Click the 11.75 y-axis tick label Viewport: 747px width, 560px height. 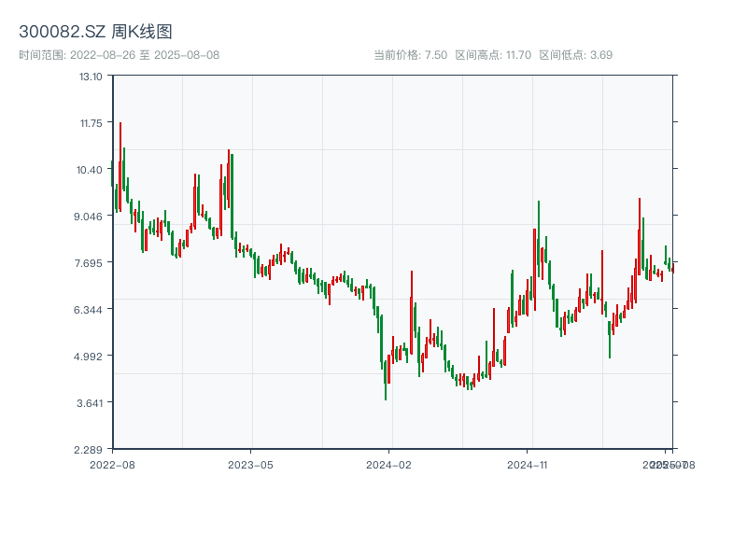pyautogui.click(x=91, y=123)
